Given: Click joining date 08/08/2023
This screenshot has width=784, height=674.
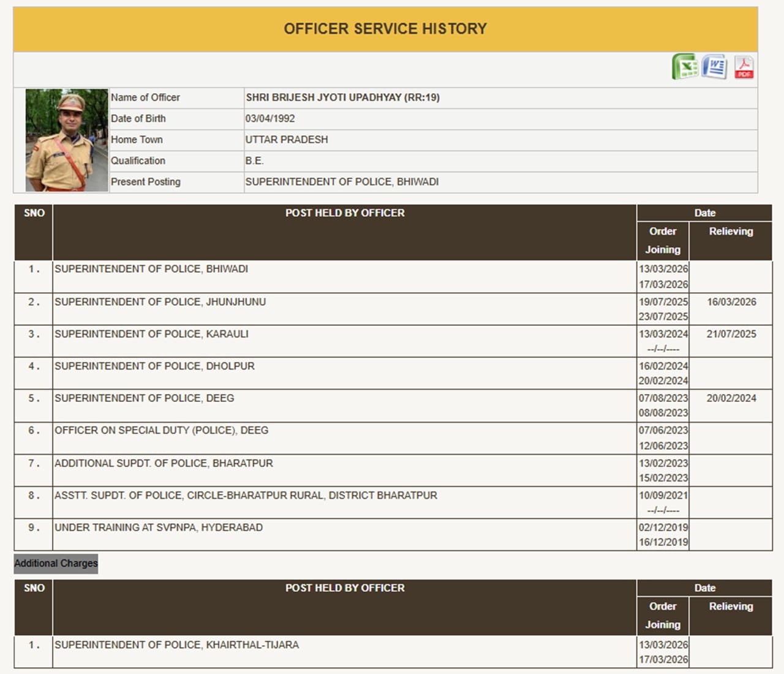Looking at the screenshot, I should pos(663,413).
